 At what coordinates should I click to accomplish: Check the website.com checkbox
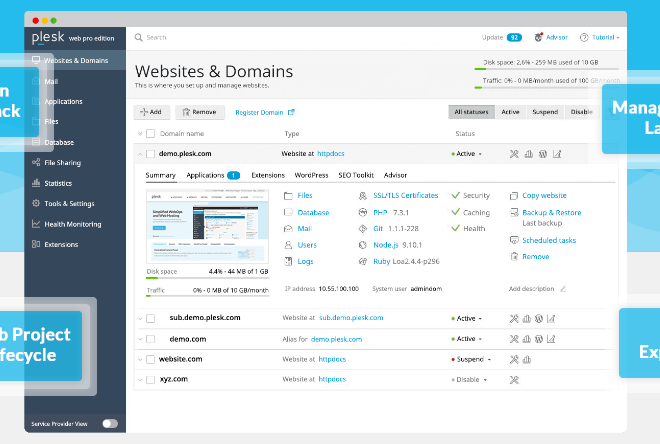pos(150,359)
